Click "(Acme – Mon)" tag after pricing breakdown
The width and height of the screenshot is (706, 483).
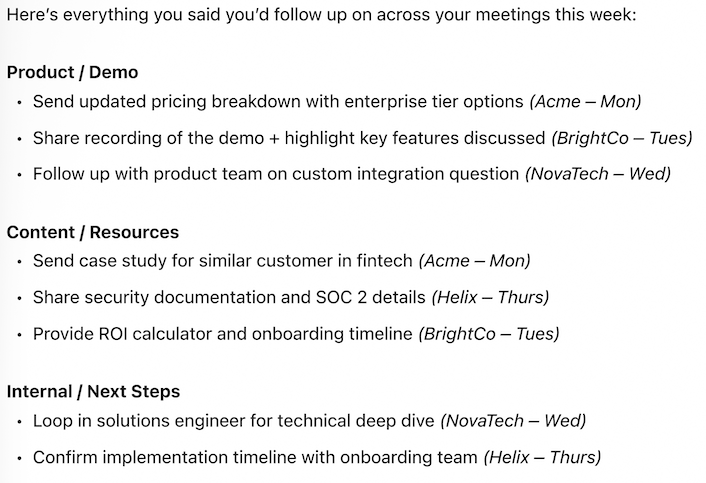[x=585, y=102]
